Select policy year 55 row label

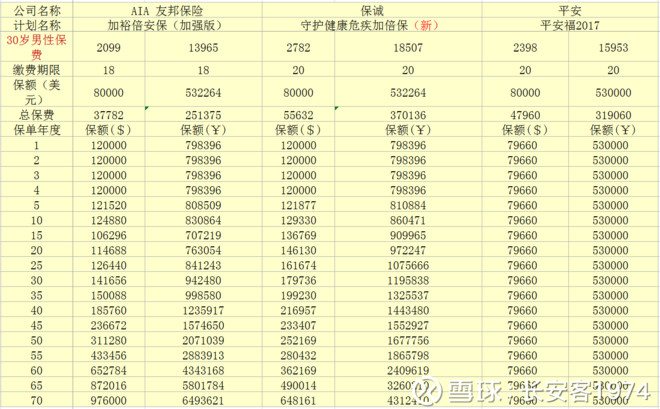coord(37,356)
